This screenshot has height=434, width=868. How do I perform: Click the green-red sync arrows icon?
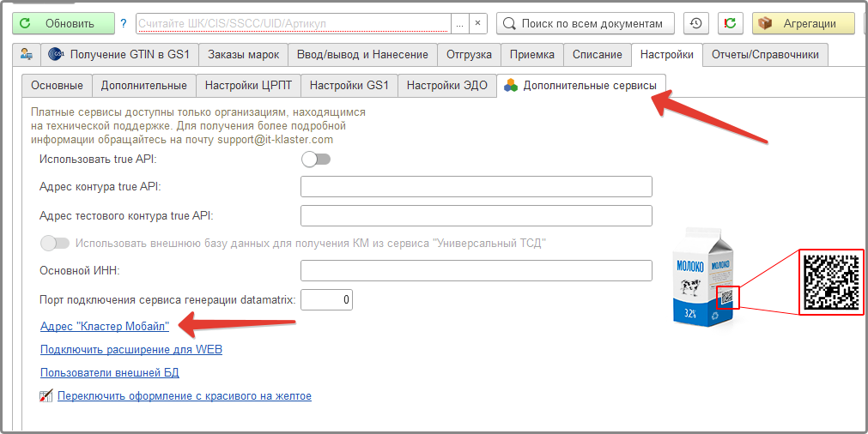click(x=730, y=24)
